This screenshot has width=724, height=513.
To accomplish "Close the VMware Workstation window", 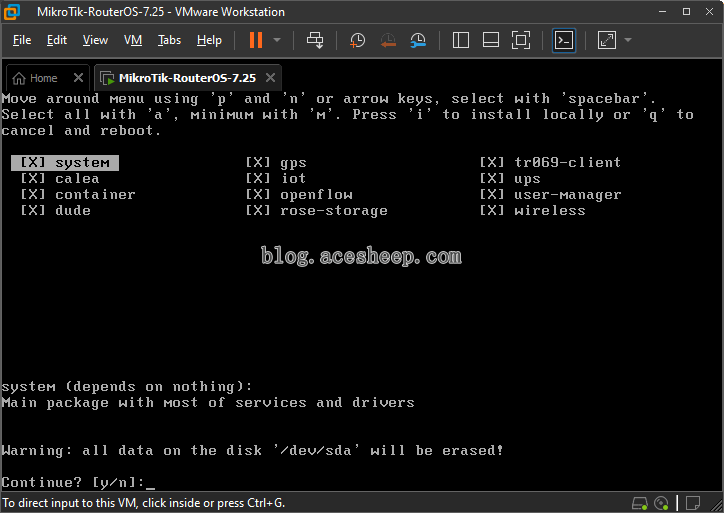I will tap(710, 12).
